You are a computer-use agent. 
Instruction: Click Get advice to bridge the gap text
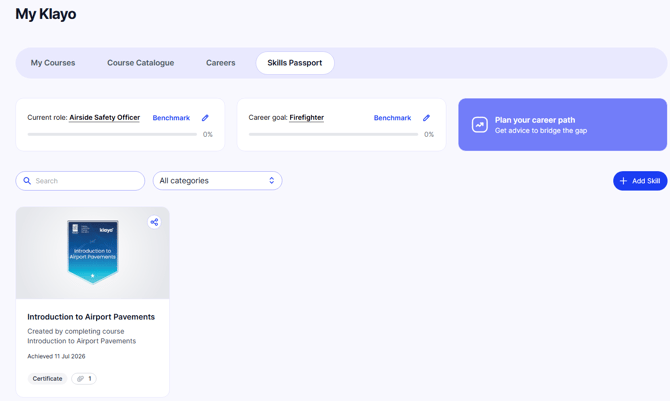pyautogui.click(x=541, y=130)
